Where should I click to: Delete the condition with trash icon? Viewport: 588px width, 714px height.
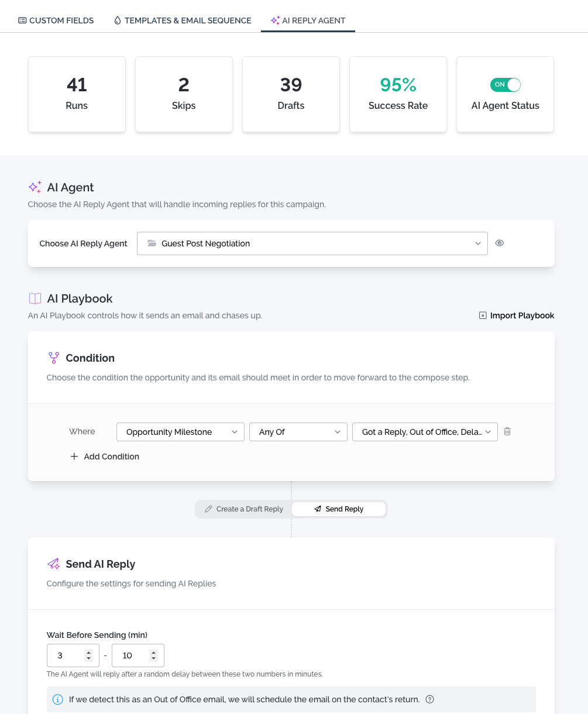point(507,432)
